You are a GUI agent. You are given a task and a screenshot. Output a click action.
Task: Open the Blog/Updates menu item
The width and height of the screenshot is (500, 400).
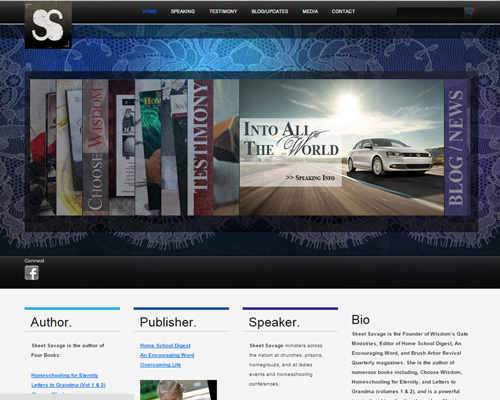pos(270,11)
